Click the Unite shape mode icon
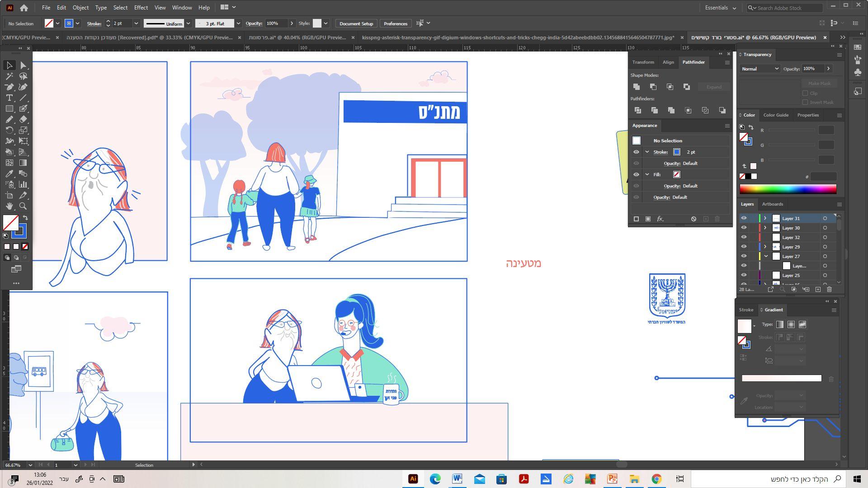This screenshot has width=868, height=488. tap(637, 87)
